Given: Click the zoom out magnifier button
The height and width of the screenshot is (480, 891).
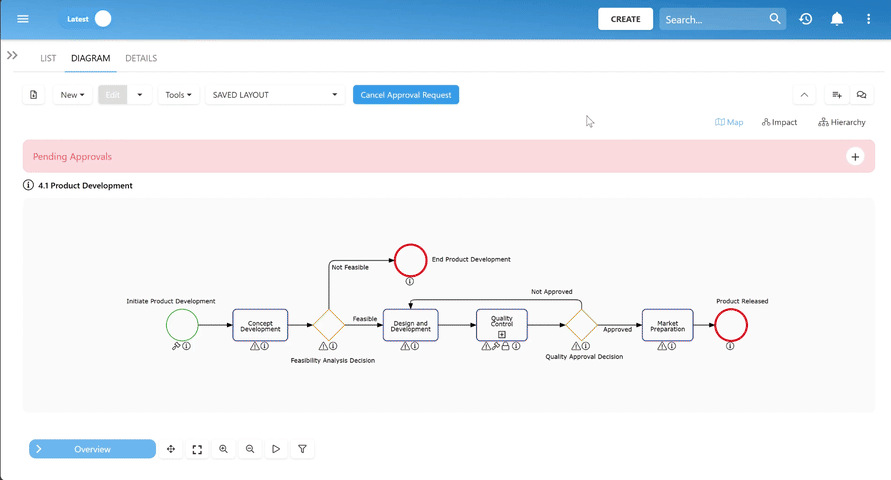Looking at the screenshot, I should pos(250,450).
